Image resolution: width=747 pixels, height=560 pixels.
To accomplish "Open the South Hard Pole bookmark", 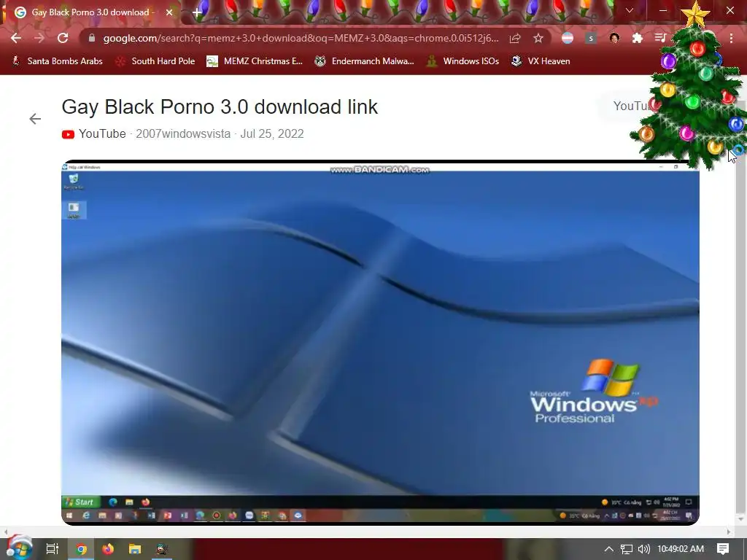I will coord(155,61).
